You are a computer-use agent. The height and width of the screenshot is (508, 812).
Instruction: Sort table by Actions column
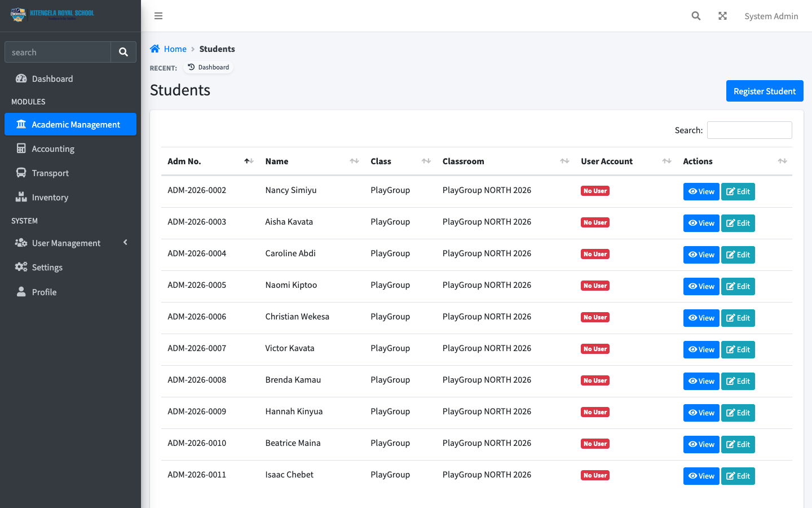(734, 161)
